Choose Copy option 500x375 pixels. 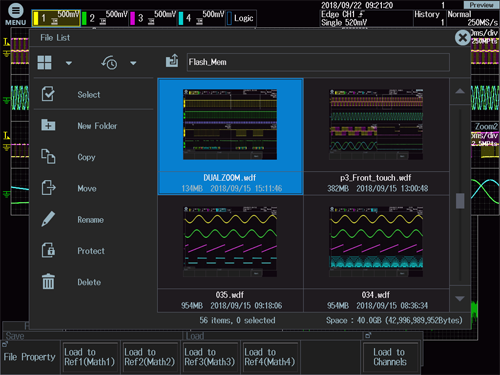click(86, 157)
